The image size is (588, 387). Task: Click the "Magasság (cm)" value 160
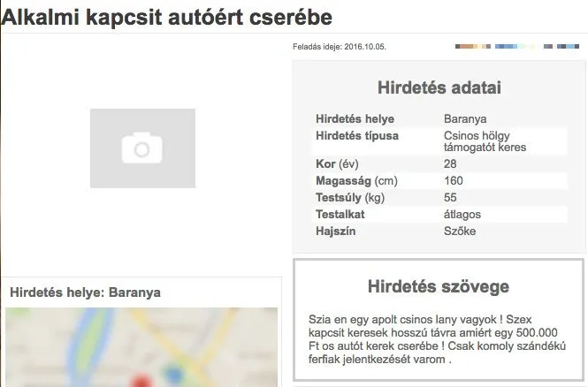pos(454,180)
